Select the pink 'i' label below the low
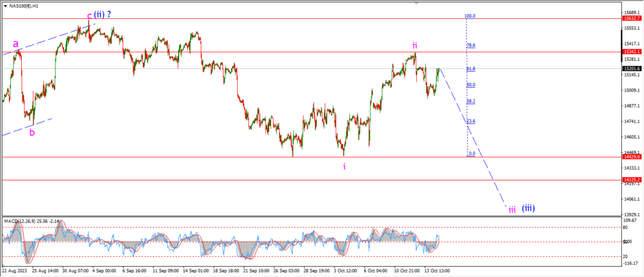The height and width of the screenshot is (277, 644). (344, 166)
